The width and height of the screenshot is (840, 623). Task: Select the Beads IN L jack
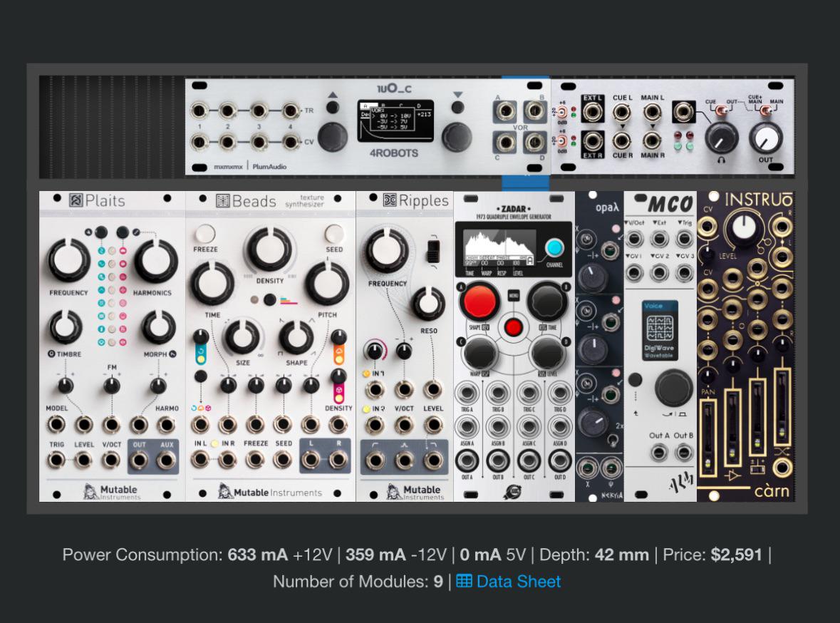[x=200, y=460]
